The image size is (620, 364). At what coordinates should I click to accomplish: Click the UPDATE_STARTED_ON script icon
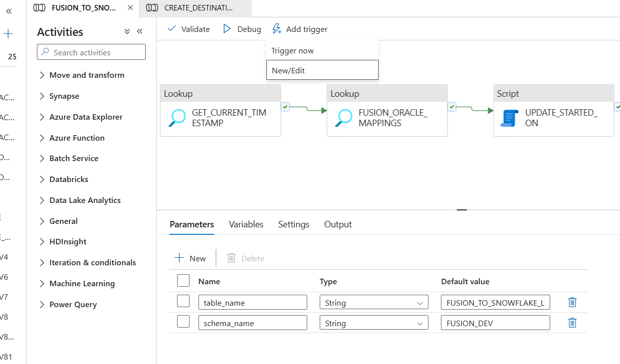pyautogui.click(x=509, y=118)
